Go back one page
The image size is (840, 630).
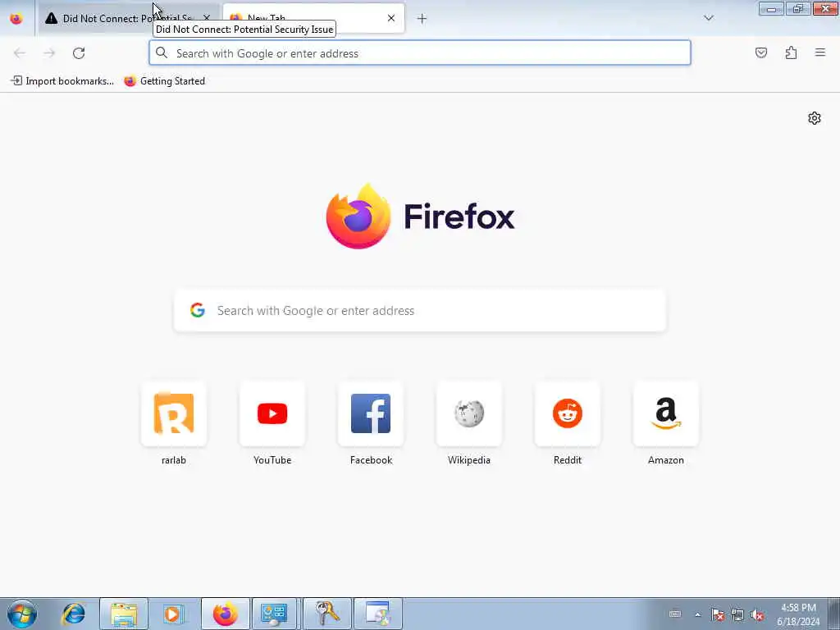click(20, 53)
